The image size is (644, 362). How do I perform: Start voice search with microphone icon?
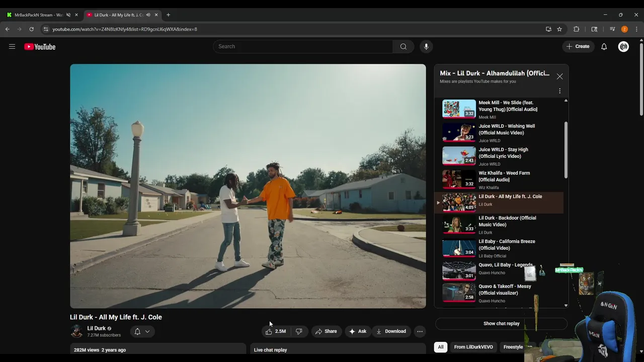pos(426,46)
